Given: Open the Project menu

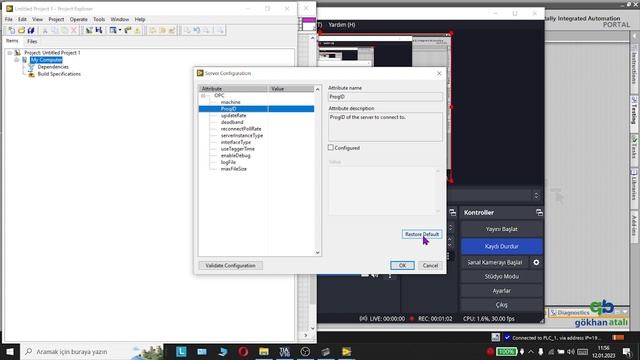Looking at the screenshot, I should pyautogui.click(x=56, y=19).
